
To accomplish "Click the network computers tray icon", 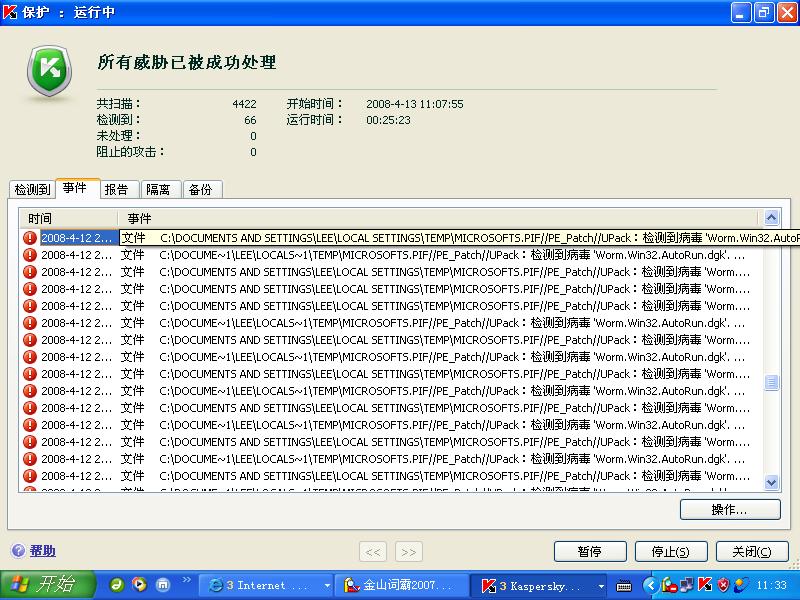I will pos(687,585).
